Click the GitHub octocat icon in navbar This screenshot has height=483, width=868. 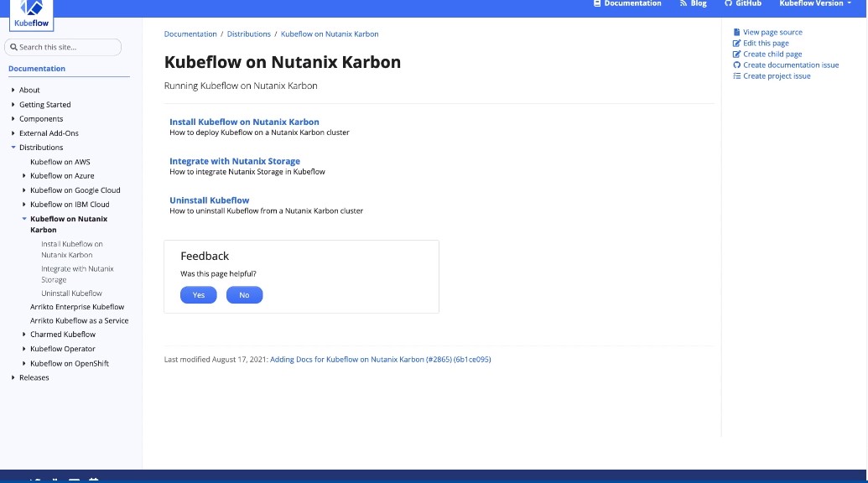728,3
